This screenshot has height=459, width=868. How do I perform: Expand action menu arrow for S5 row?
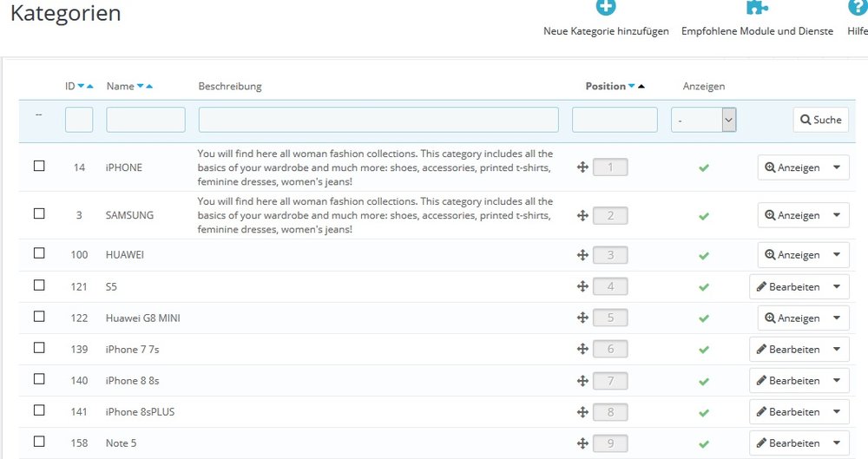[x=837, y=287]
